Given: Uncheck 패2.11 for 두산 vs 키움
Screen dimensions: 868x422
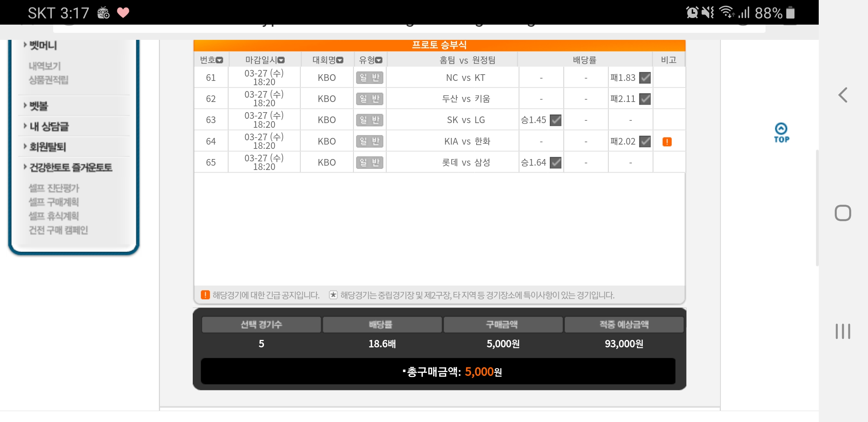Looking at the screenshot, I should pos(645,99).
